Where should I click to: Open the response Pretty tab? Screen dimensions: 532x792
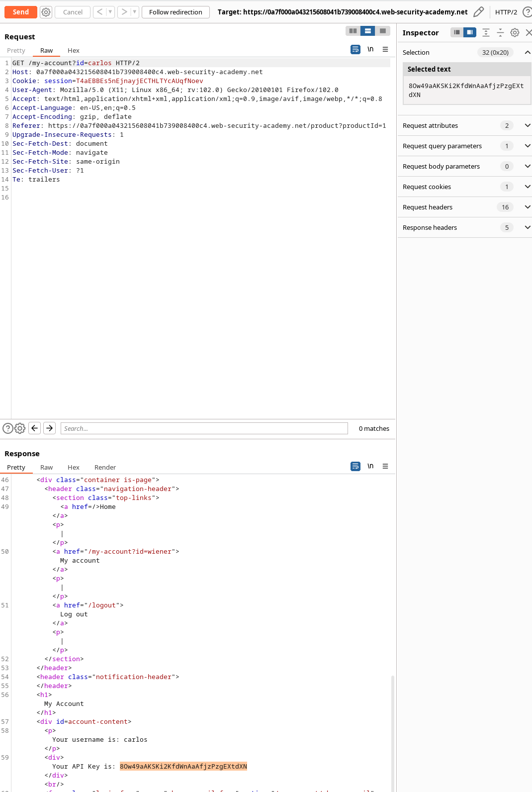pos(16,467)
